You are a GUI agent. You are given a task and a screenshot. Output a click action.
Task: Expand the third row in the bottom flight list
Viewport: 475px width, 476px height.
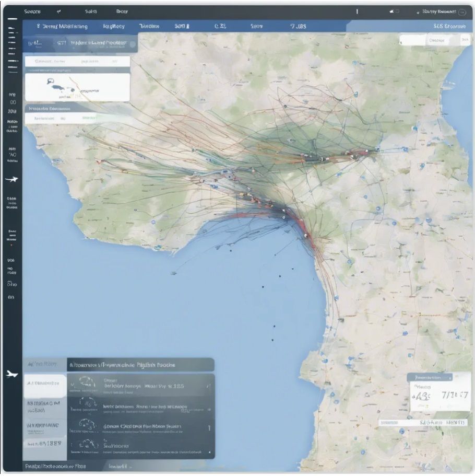click(209, 427)
